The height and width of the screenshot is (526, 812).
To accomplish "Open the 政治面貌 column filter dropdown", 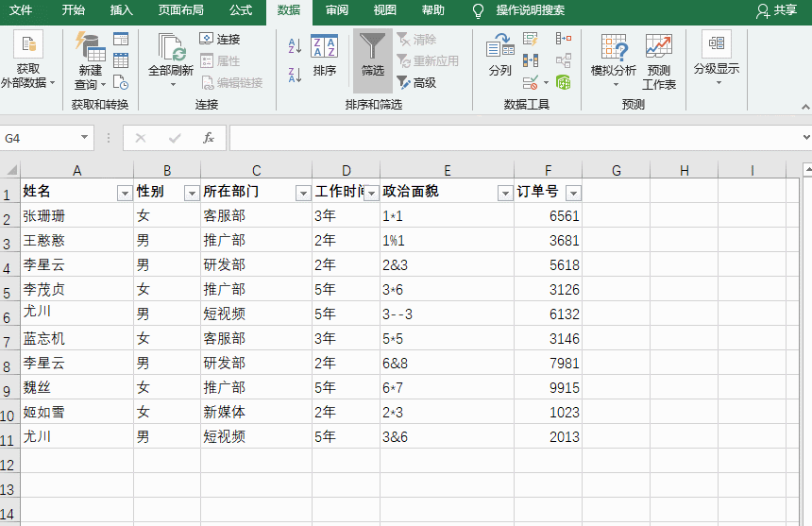I will (505, 193).
